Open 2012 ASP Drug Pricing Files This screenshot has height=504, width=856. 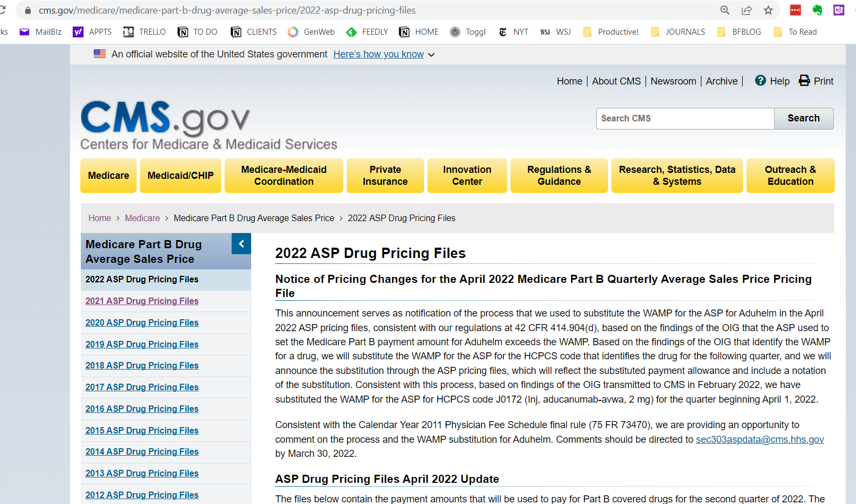(x=142, y=495)
